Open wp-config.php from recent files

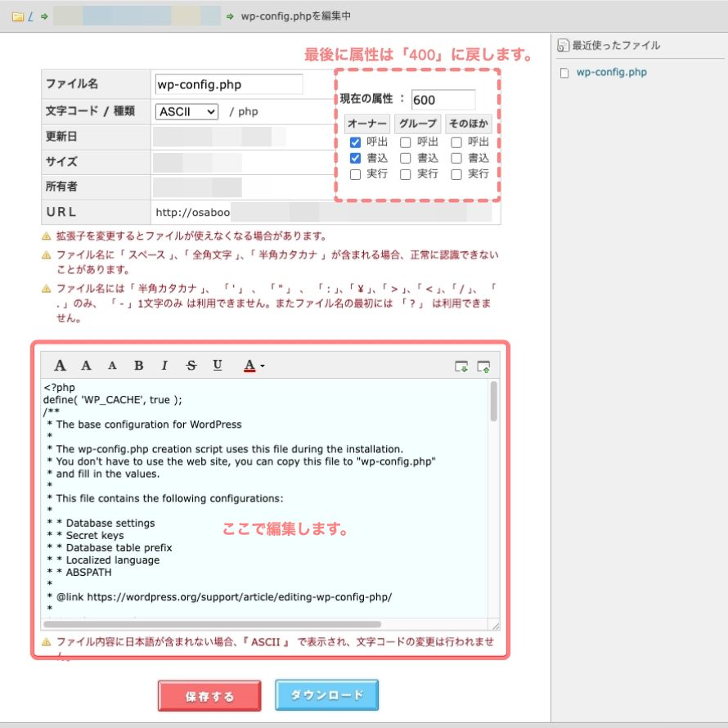(x=612, y=73)
